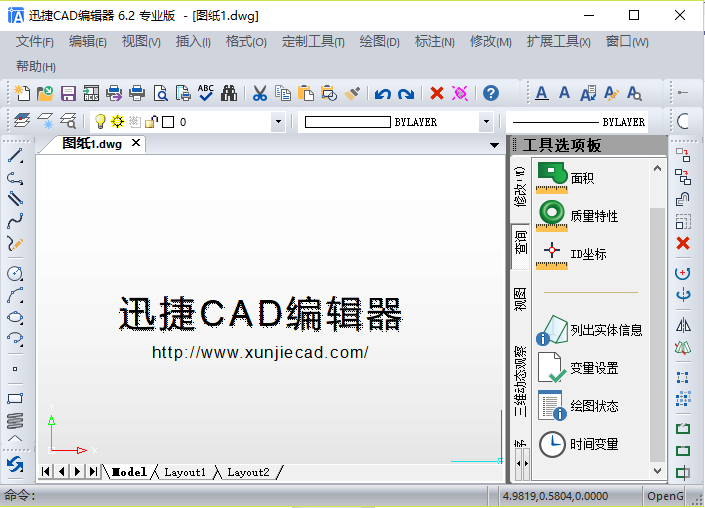Image resolution: width=705 pixels, height=508 pixels.
Task: Open Help with the question mark icon
Action: [491, 93]
